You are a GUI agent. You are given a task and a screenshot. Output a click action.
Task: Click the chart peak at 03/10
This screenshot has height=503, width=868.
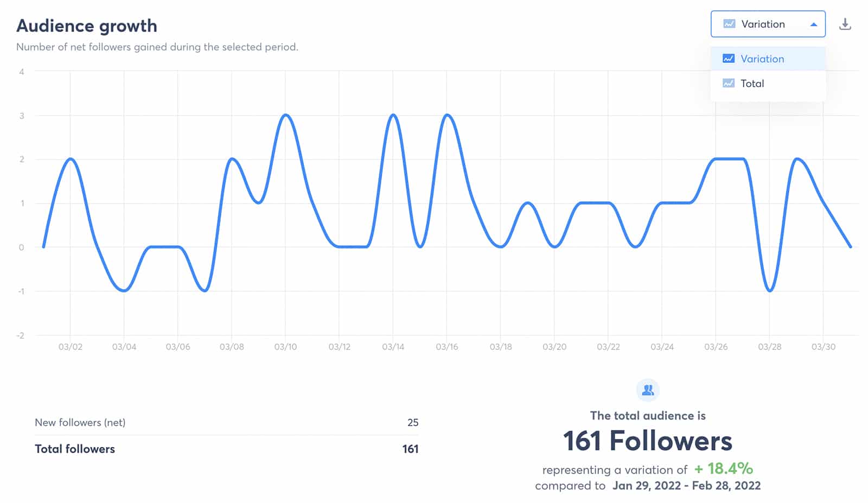coord(286,115)
